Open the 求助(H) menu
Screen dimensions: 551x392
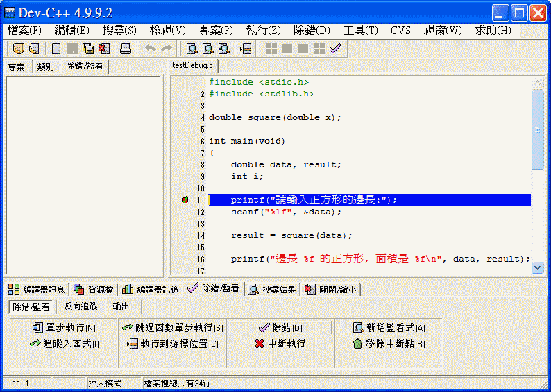click(x=493, y=31)
